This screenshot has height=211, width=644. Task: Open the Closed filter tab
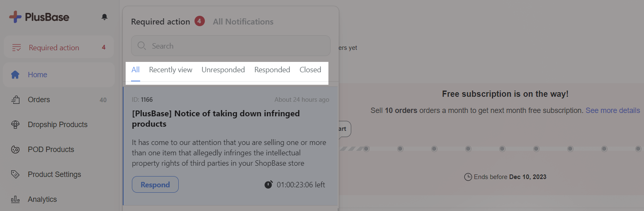click(310, 70)
